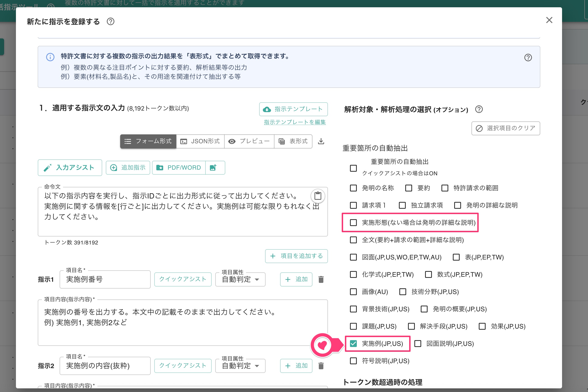Screen dimensions: 588x392
Task: Check 全文(要約+請求の範囲+詳細な説明) checkbox
Action: point(353,240)
